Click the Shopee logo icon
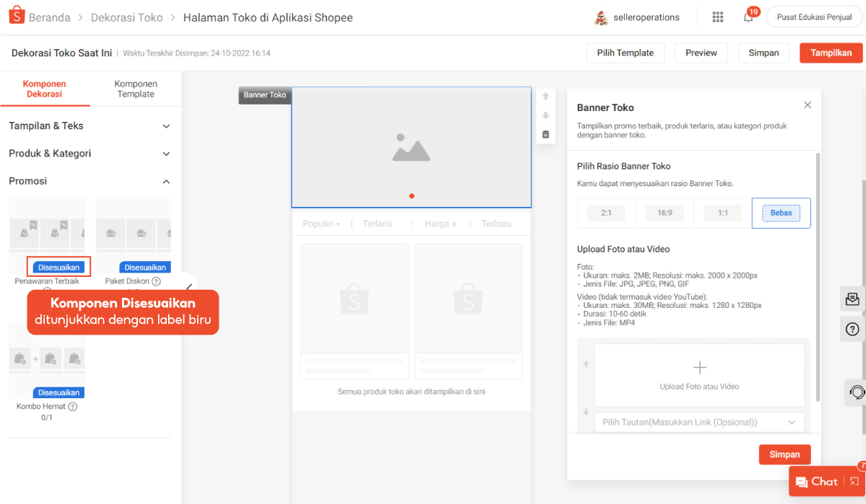The image size is (866, 504). [17, 17]
